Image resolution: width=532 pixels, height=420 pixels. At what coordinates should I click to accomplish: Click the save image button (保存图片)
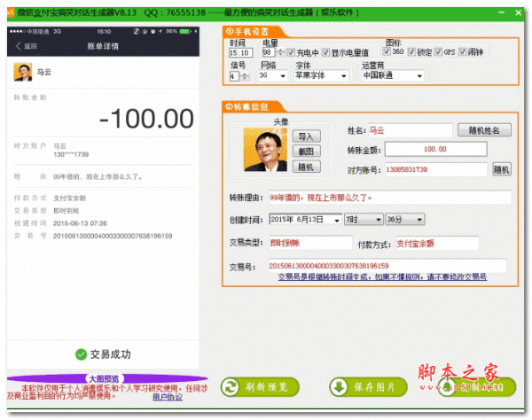pos(368,387)
